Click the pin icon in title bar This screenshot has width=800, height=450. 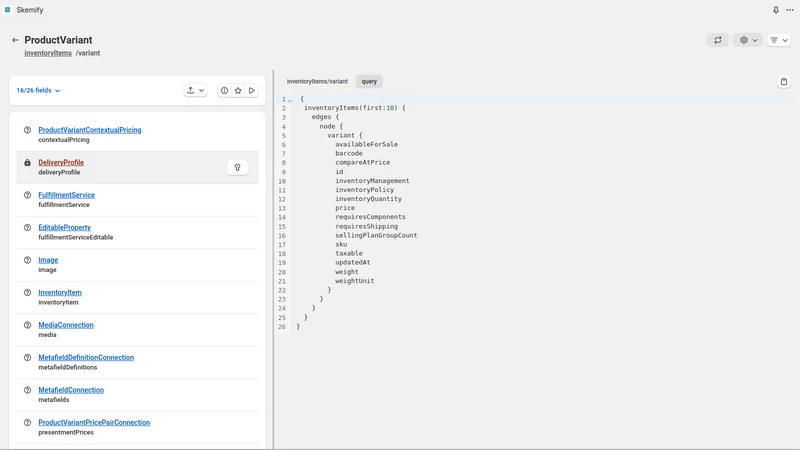tap(776, 10)
